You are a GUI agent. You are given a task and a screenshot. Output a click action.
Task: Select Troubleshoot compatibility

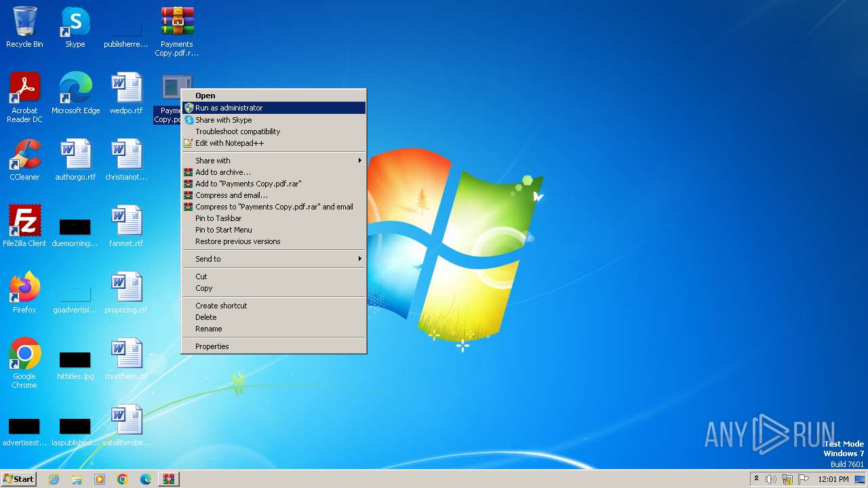point(274,131)
